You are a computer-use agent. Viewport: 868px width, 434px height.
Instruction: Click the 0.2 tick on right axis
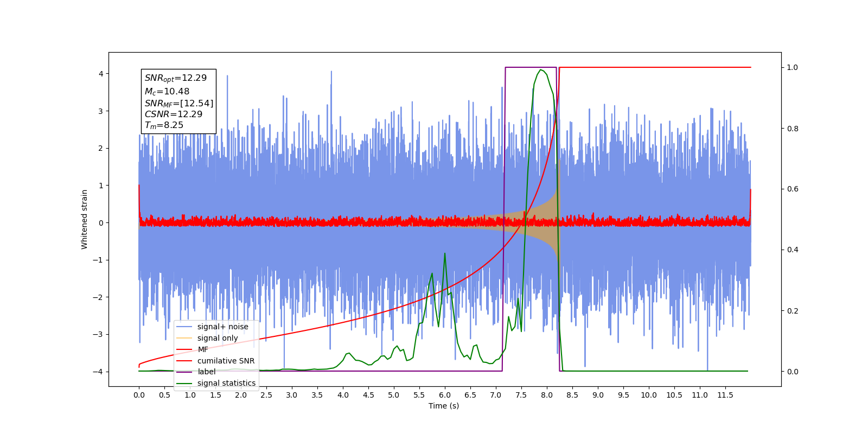[793, 311]
